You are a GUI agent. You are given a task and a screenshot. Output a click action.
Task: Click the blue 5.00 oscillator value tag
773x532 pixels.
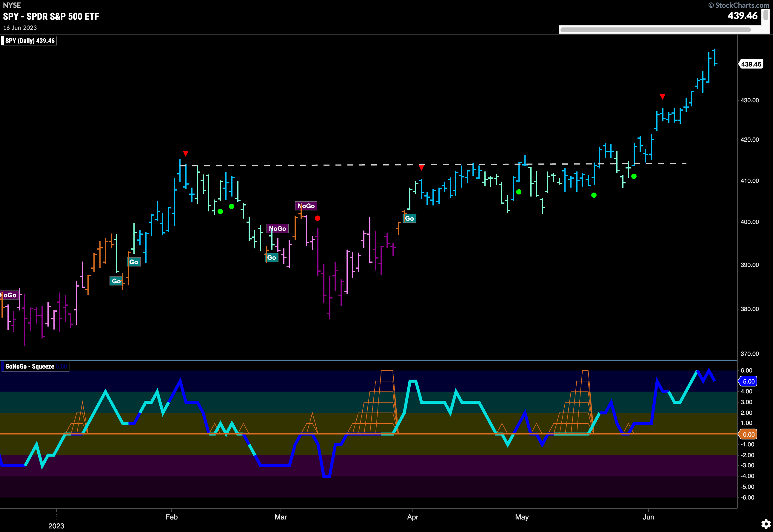click(748, 381)
